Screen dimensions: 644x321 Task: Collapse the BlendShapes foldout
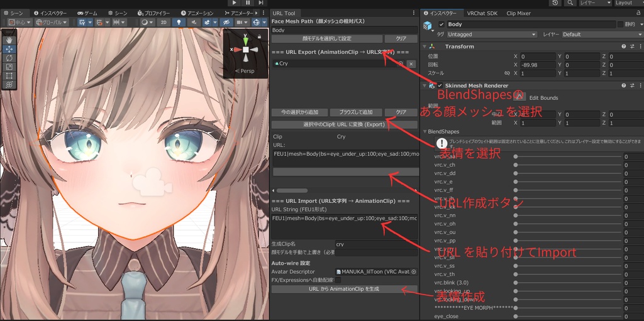425,132
